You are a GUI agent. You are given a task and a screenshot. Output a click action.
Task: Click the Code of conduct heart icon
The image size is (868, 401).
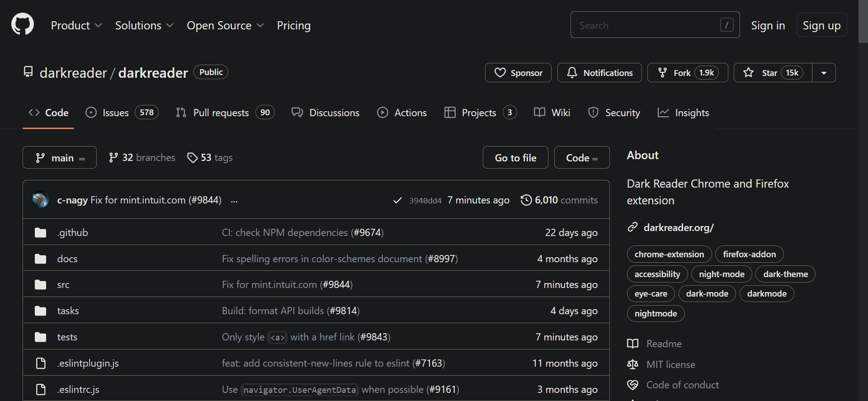633,385
